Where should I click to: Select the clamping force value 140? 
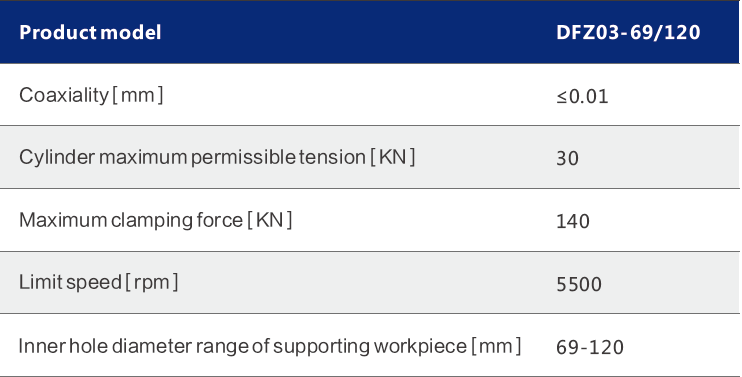point(573,221)
